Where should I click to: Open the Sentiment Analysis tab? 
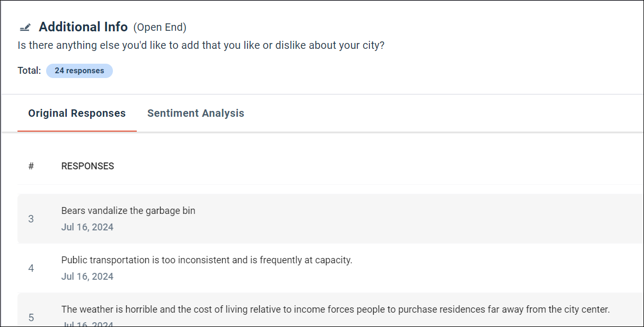click(196, 113)
